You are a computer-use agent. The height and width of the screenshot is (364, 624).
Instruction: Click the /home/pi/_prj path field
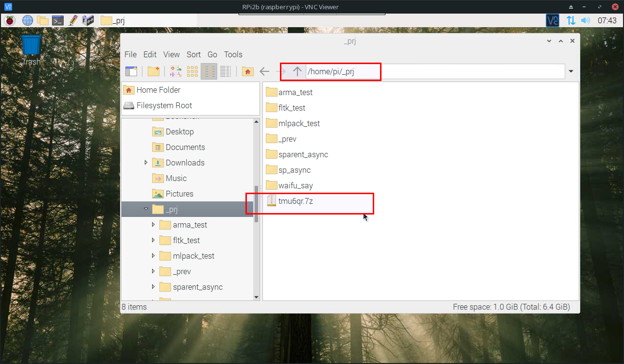pyautogui.click(x=435, y=71)
